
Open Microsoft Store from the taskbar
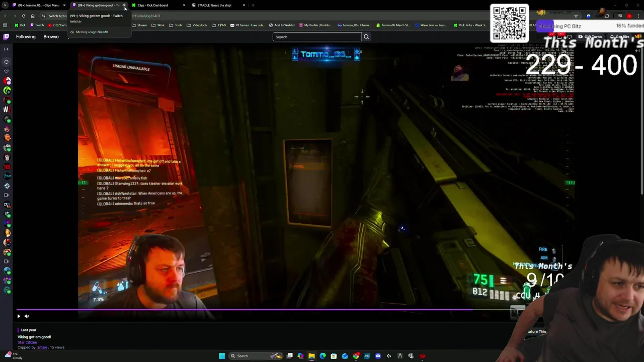(x=334, y=356)
